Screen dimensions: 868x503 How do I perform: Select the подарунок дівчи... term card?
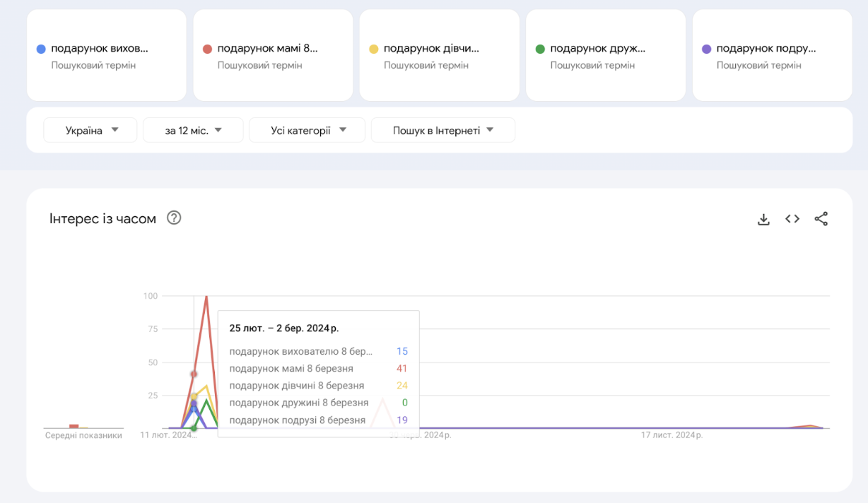click(x=439, y=55)
